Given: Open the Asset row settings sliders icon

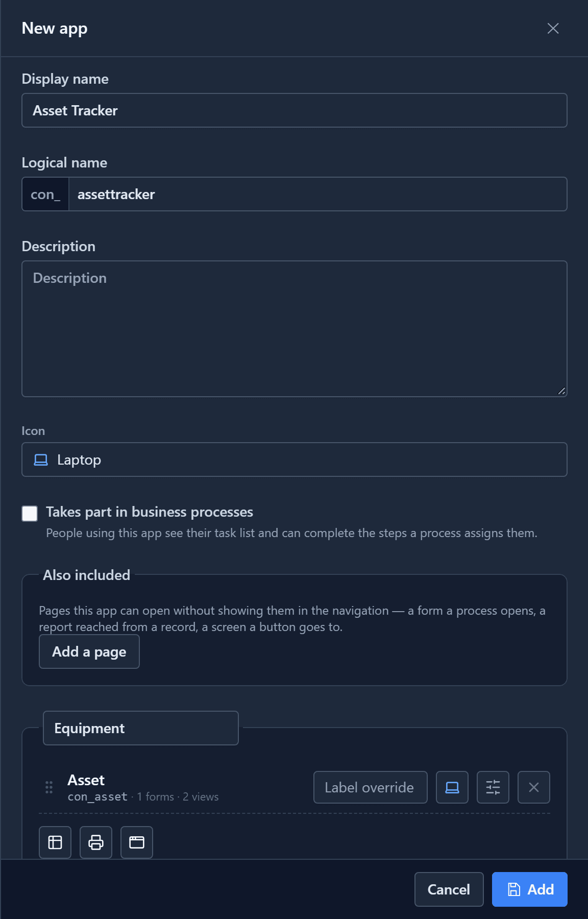Looking at the screenshot, I should (493, 787).
